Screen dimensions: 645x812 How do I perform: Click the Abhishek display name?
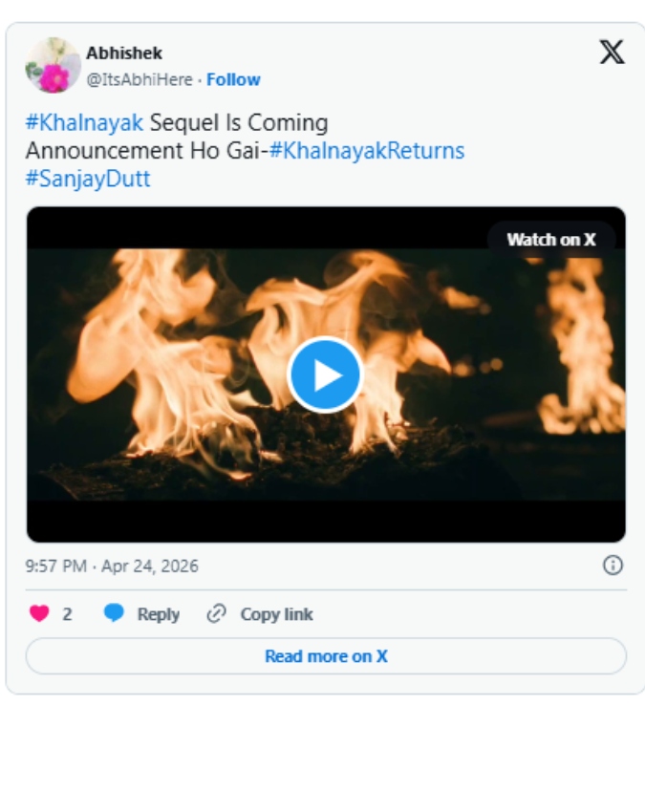(124, 53)
